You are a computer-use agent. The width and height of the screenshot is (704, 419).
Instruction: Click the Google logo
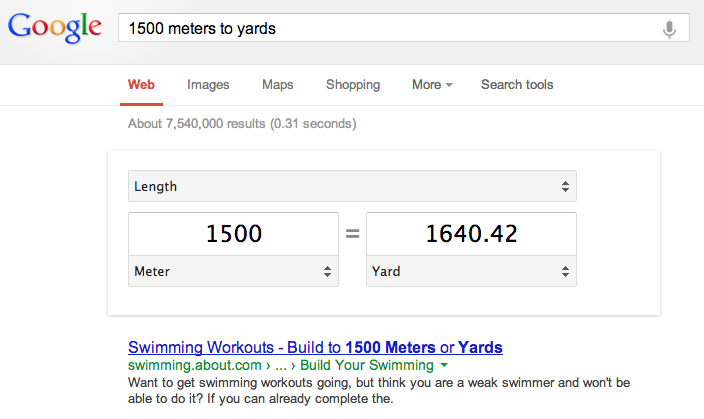(x=55, y=28)
